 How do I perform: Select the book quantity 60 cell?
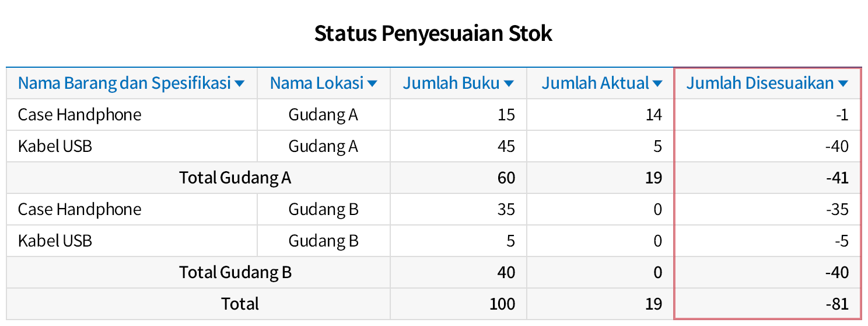[x=506, y=178]
